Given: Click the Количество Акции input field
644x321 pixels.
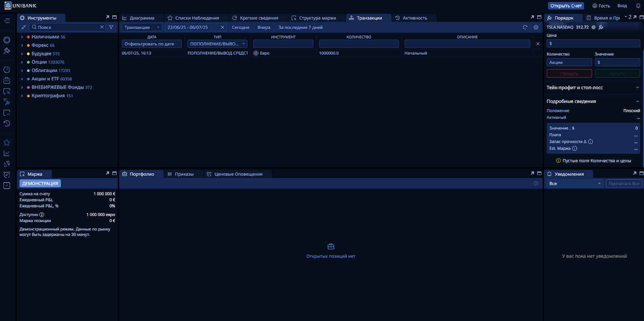Looking at the screenshot, I should tap(569, 62).
